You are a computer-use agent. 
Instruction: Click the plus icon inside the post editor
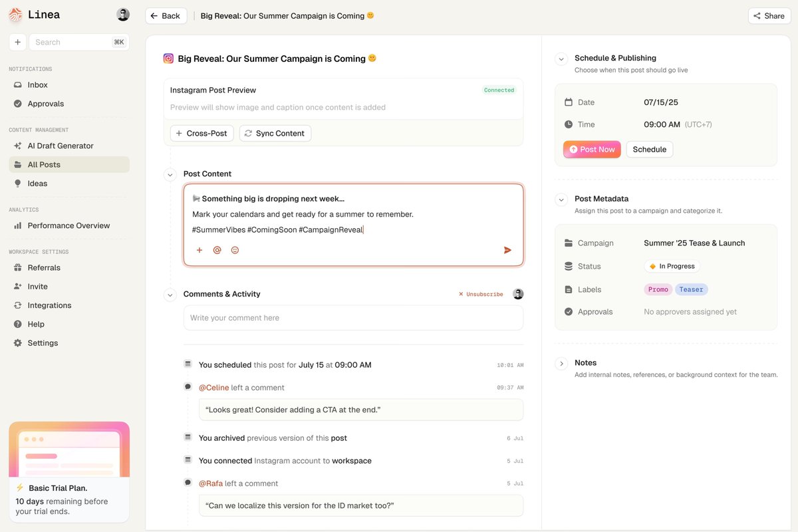199,249
